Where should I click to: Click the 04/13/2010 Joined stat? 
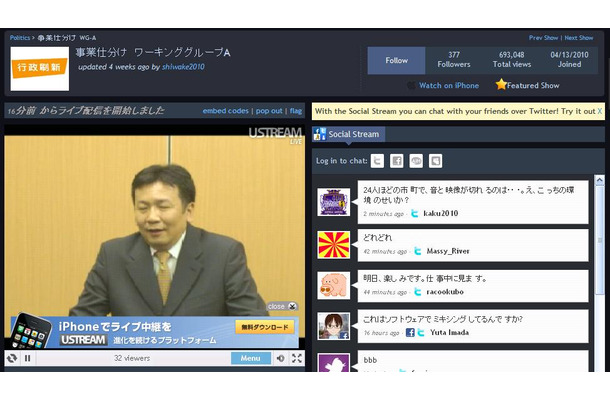(569, 60)
